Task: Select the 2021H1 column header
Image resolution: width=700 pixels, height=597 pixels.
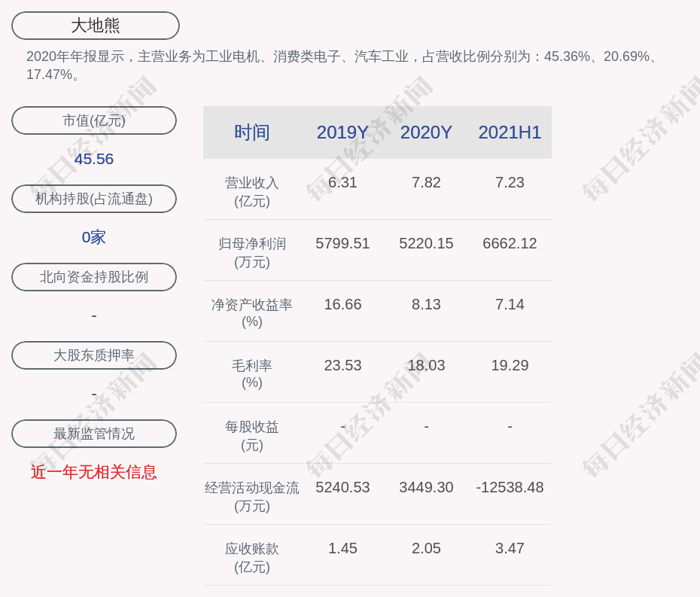Action: click(510, 132)
